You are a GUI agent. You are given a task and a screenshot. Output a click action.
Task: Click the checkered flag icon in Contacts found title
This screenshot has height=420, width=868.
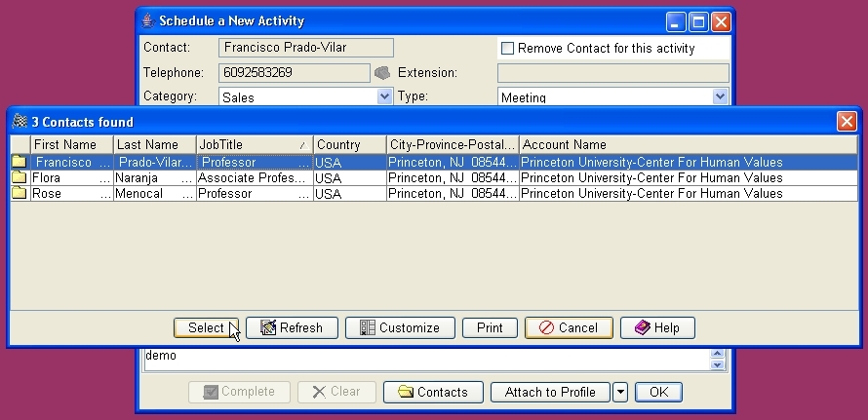tap(20, 121)
